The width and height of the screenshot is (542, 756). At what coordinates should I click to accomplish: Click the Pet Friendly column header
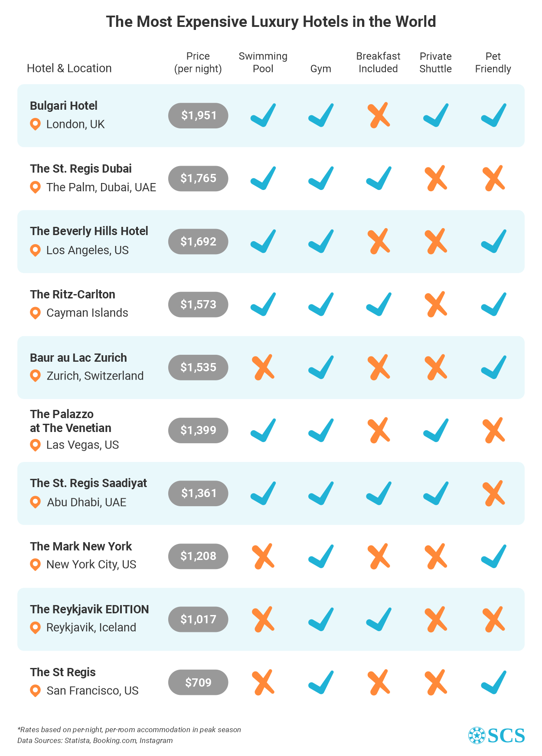click(493, 62)
